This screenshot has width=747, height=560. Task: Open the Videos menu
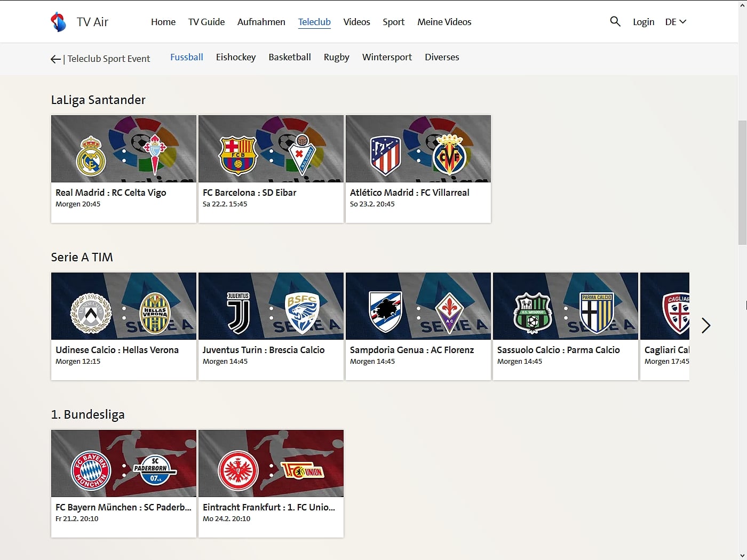point(357,22)
